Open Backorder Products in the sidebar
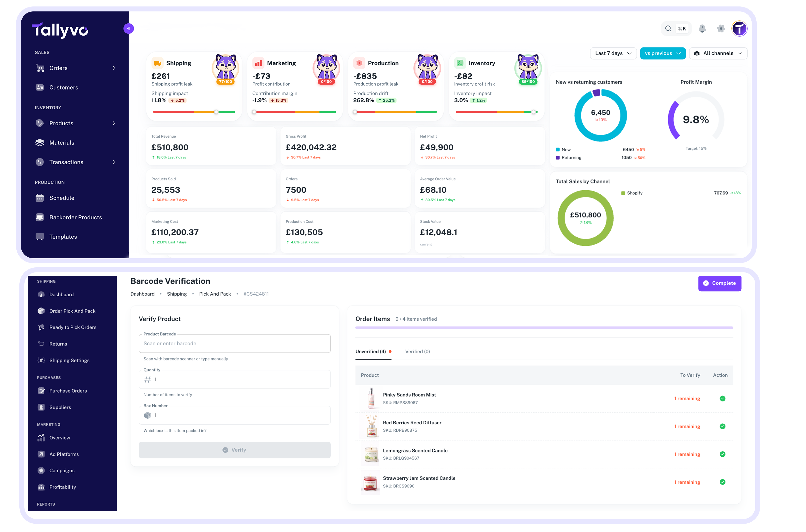The height and width of the screenshot is (532, 806). [75, 217]
